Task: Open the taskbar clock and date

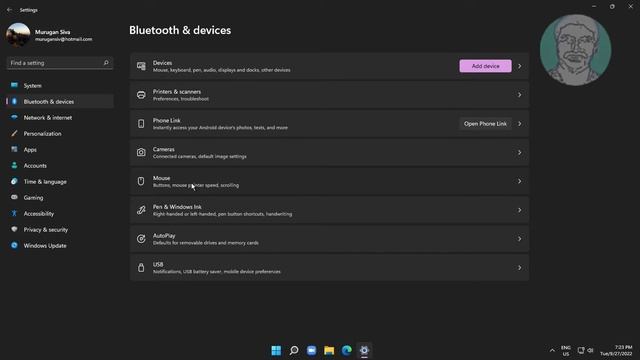Action: [x=616, y=350]
